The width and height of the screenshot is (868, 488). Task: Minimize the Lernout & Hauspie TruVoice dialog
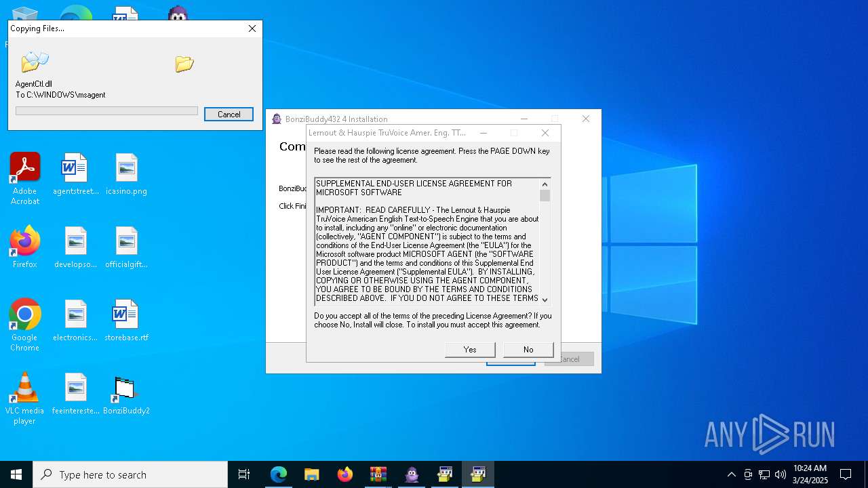coord(483,133)
